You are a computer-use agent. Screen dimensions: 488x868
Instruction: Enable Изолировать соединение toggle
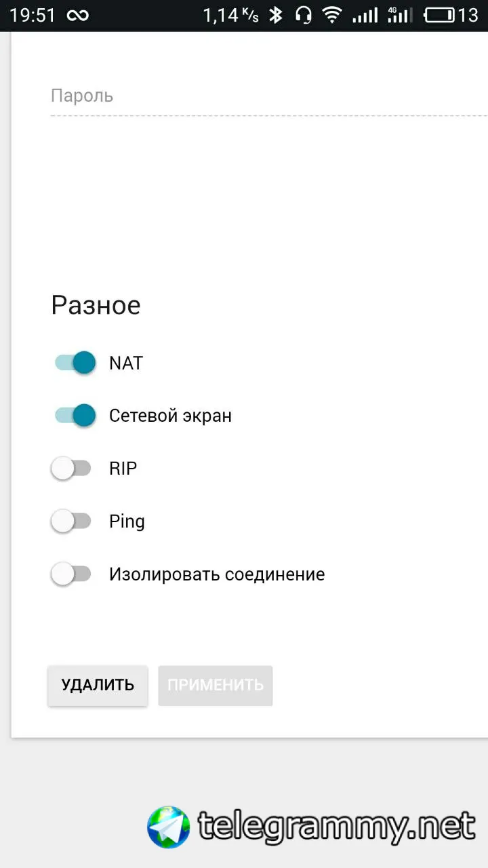coord(71,574)
